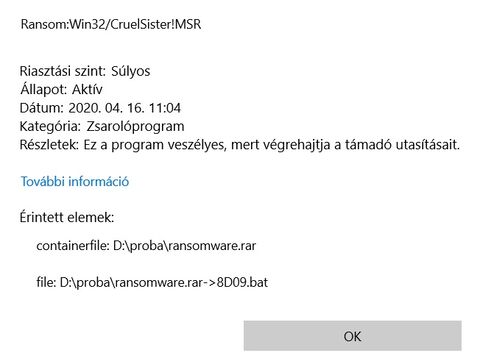Open the További információ link
Screen dimensions: 480x364
pos(75,181)
